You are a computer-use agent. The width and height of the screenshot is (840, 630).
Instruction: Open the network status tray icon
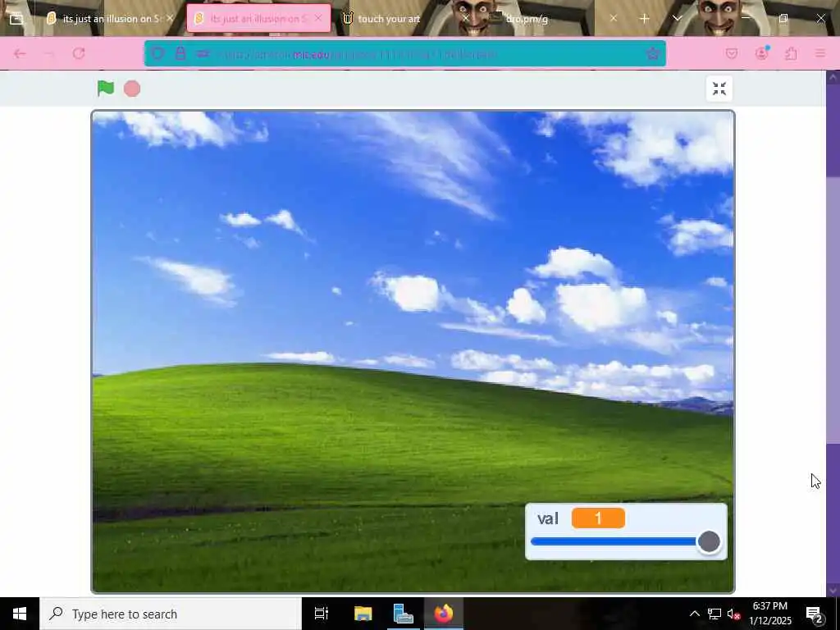[714, 614]
